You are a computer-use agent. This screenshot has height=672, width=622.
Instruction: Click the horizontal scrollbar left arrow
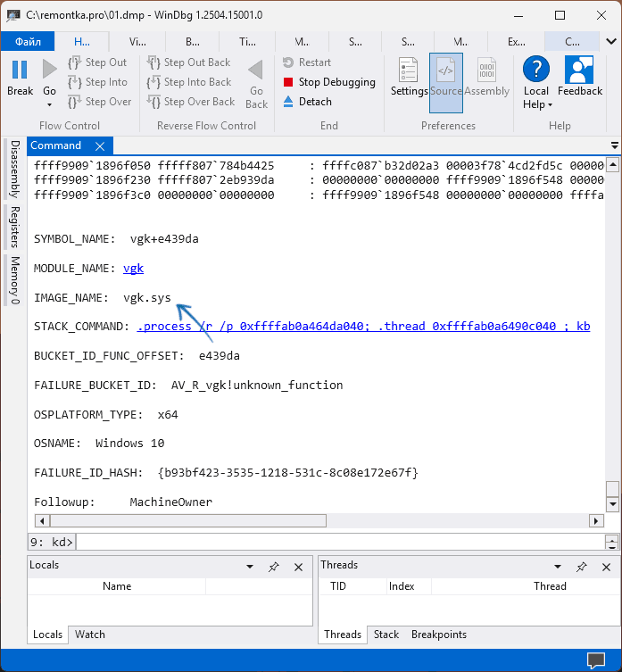(x=42, y=521)
